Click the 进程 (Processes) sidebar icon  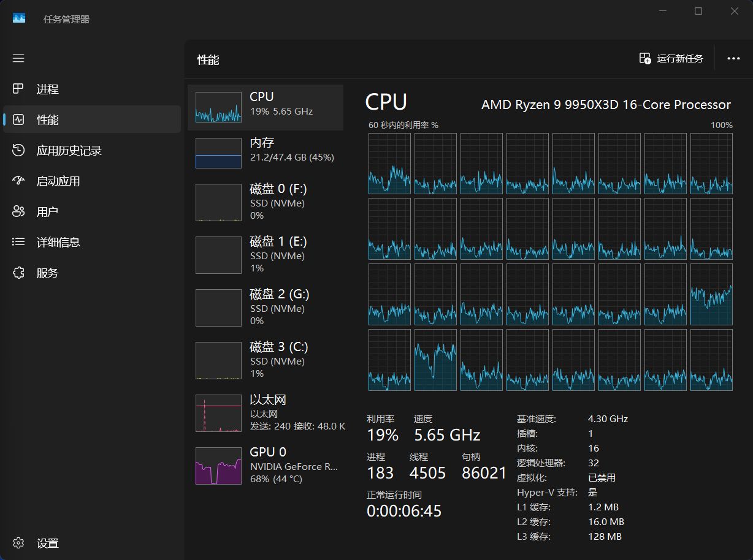coord(18,89)
